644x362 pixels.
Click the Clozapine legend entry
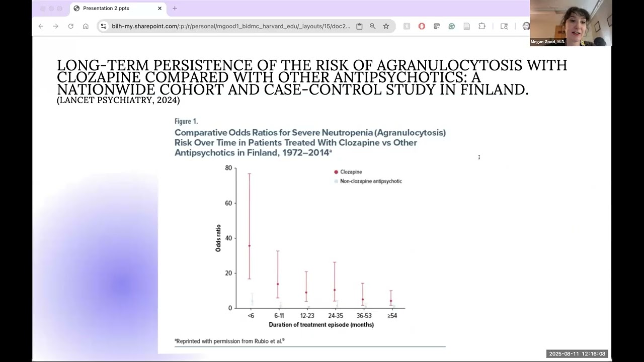[x=348, y=172]
